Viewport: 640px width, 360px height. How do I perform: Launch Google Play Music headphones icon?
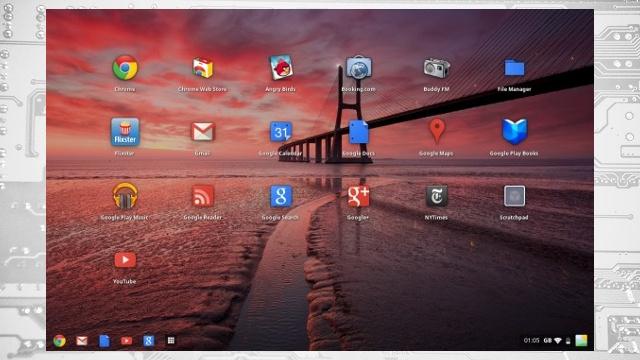click(x=125, y=196)
